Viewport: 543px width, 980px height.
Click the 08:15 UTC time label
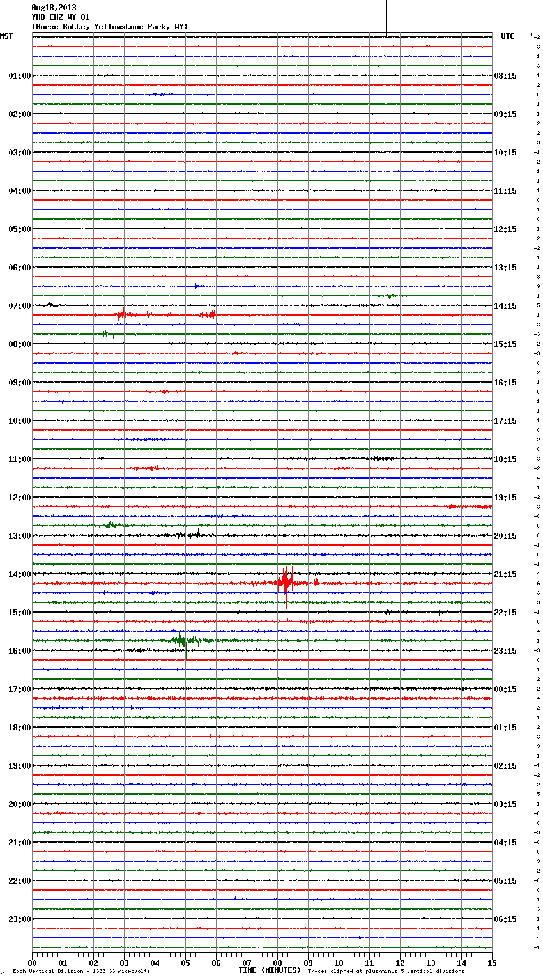(505, 76)
